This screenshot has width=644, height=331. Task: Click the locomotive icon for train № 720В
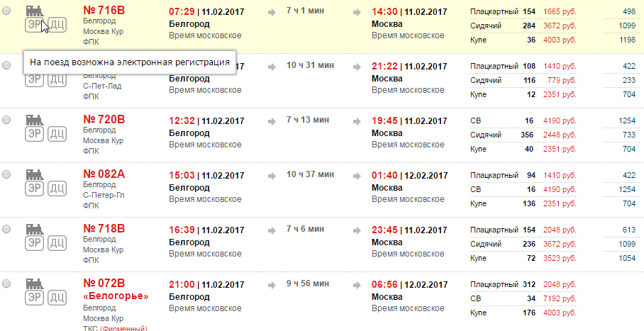33,120
